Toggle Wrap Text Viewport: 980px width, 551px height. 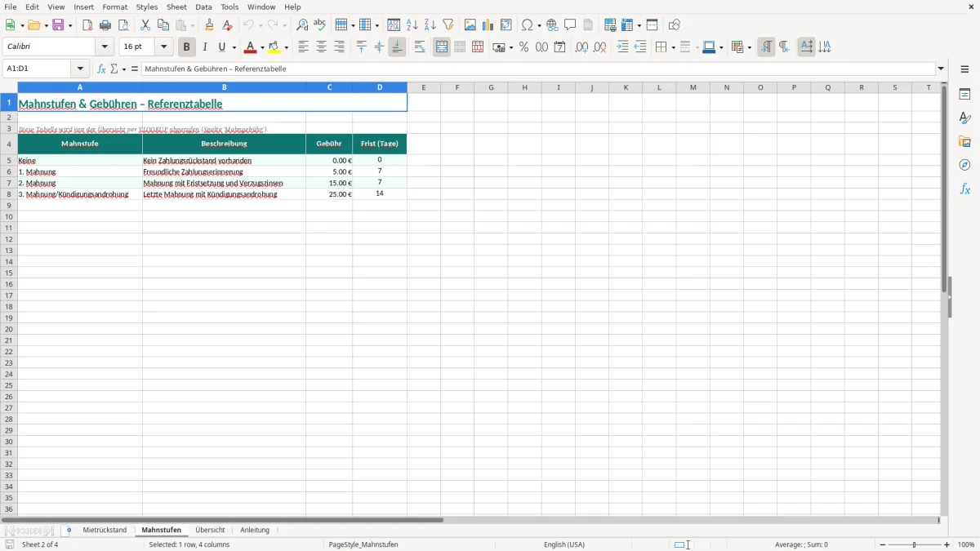tap(420, 47)
